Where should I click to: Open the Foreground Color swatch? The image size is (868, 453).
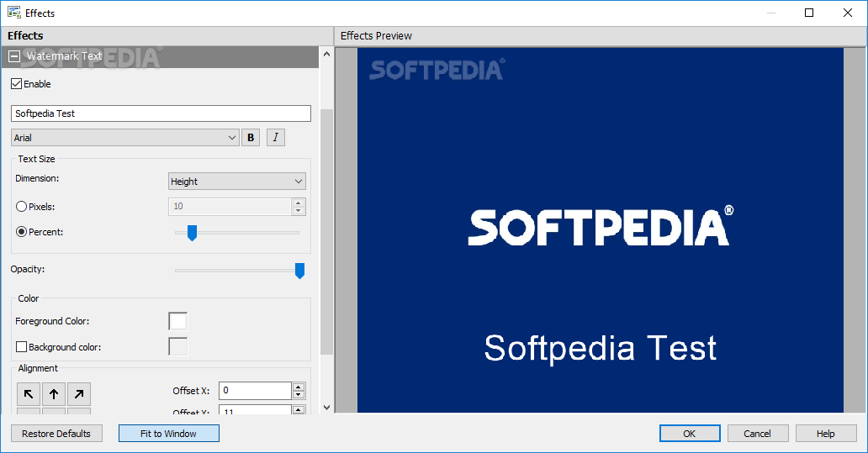pos(177,321)
